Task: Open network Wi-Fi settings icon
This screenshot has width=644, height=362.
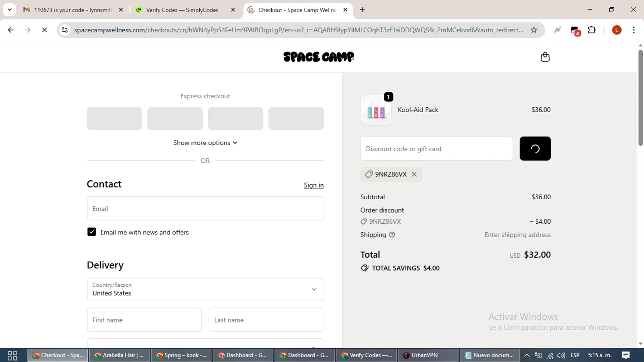Action: 550,355
